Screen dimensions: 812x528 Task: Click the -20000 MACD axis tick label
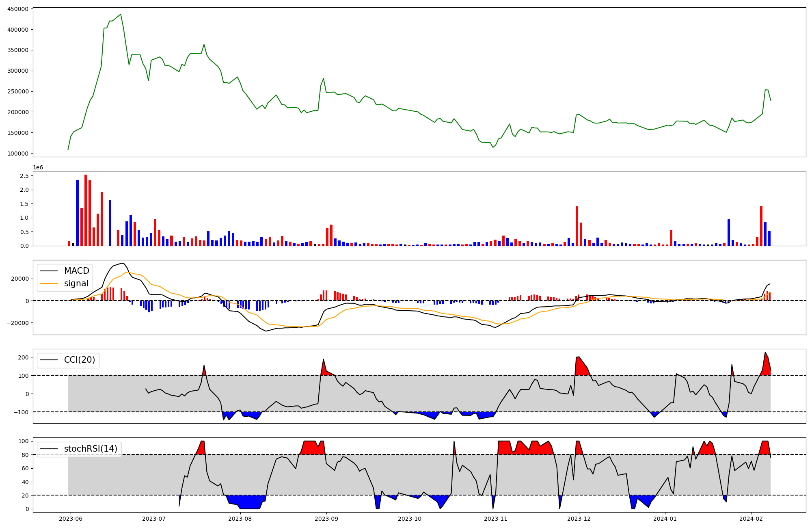(18, 323)
